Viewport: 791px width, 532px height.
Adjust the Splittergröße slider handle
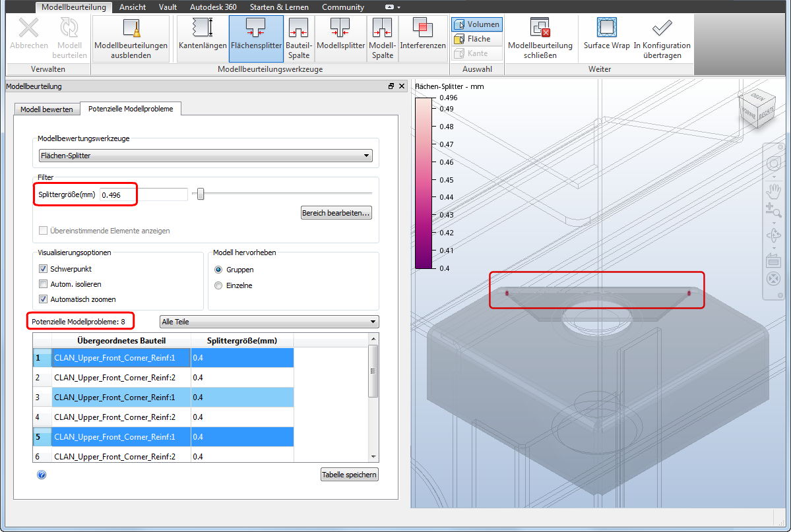[x=201, y=194]
